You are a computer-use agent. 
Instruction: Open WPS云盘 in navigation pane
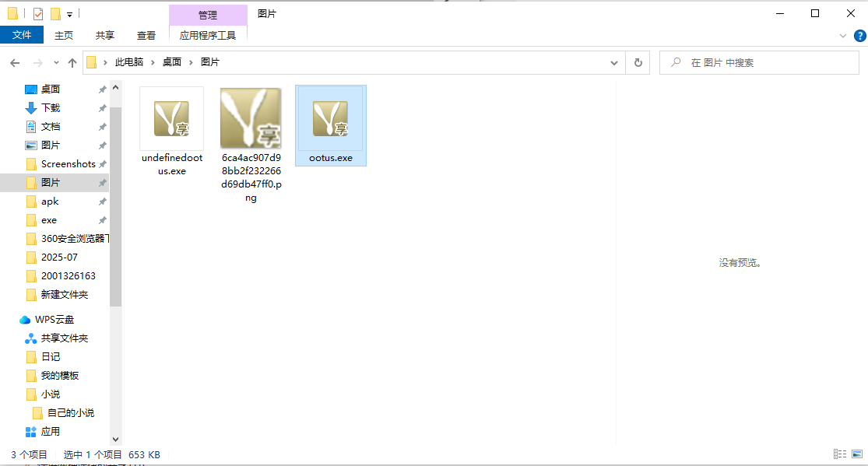pos(54,319)
